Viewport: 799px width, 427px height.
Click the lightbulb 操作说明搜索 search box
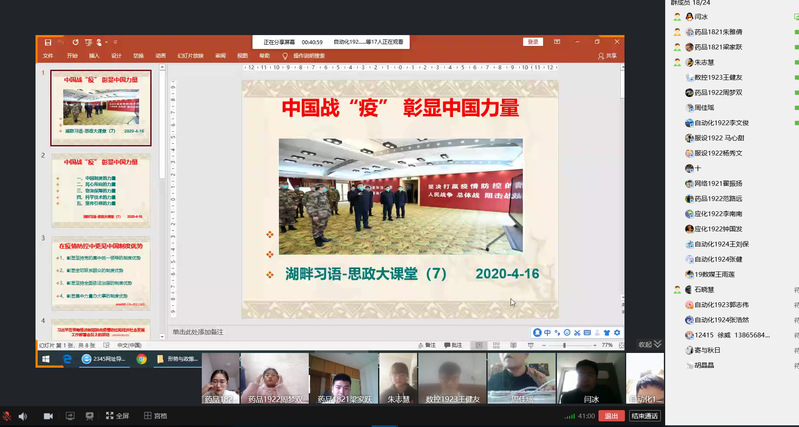304,56
